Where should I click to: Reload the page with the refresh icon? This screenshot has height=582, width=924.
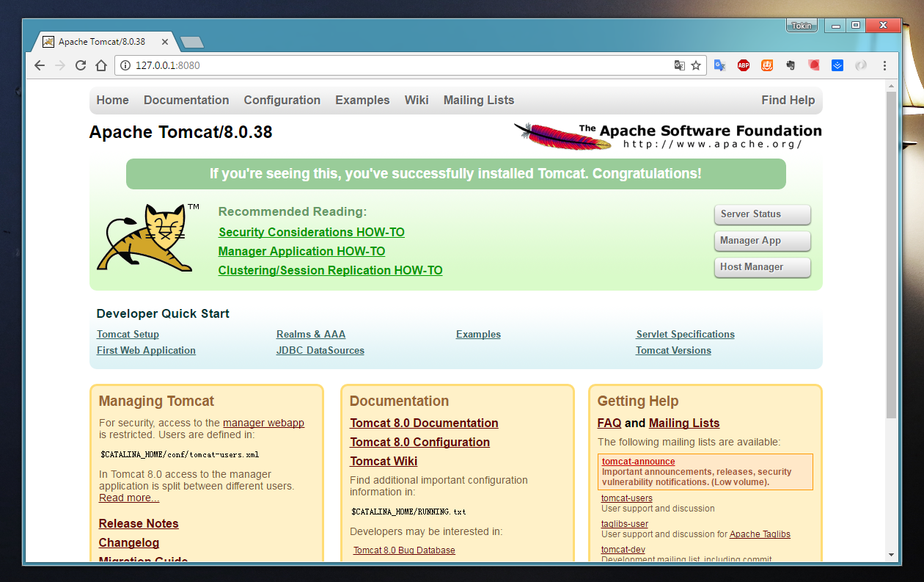pyautogui.click(x=81, y=65)
